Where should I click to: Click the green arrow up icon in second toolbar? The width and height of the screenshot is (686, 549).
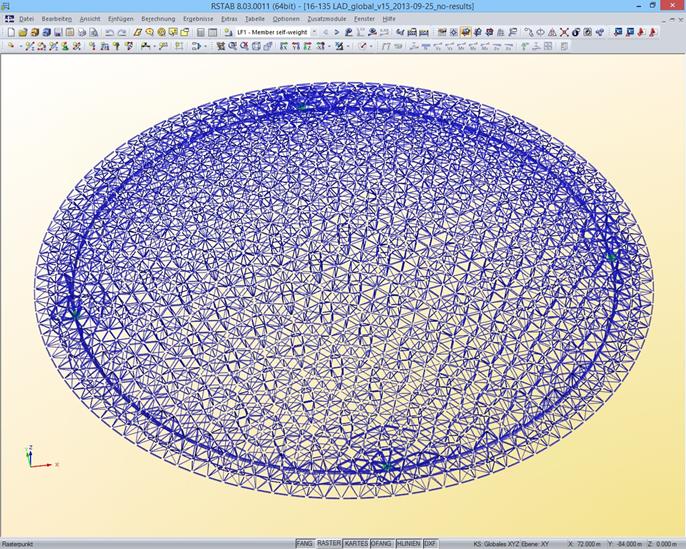(524, 46)
